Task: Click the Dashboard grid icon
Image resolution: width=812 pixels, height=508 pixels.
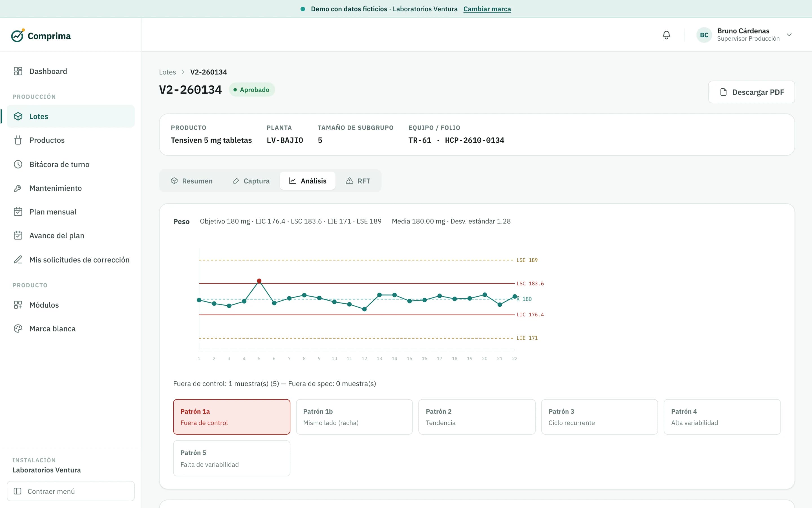Action: (18, 71)
